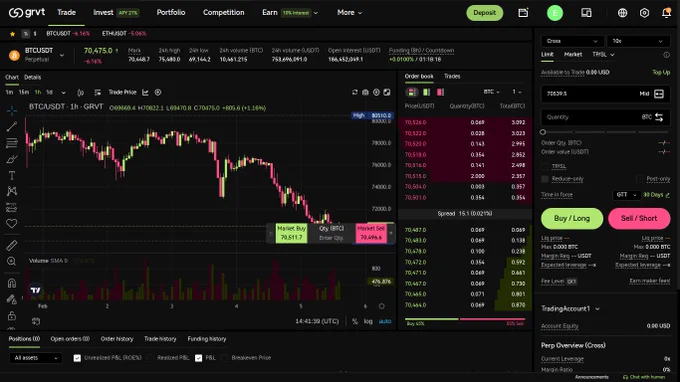The width and height of the screenshot is (680, 382).
Task: Take a chart snapshot camera icon
Action: 366,92
